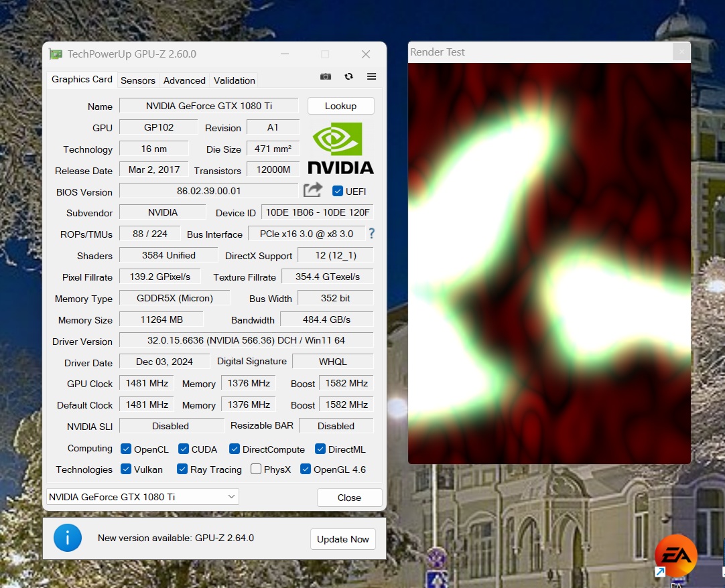Screen dimensions: 725x588
Task: Toggle the Ray Tracing checkbox
Action: 182,469
